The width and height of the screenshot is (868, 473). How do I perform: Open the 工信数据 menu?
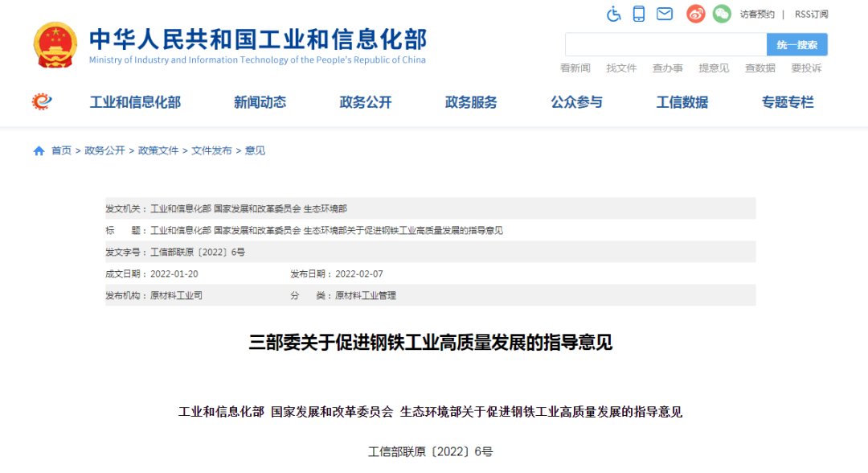coord(681,102)
